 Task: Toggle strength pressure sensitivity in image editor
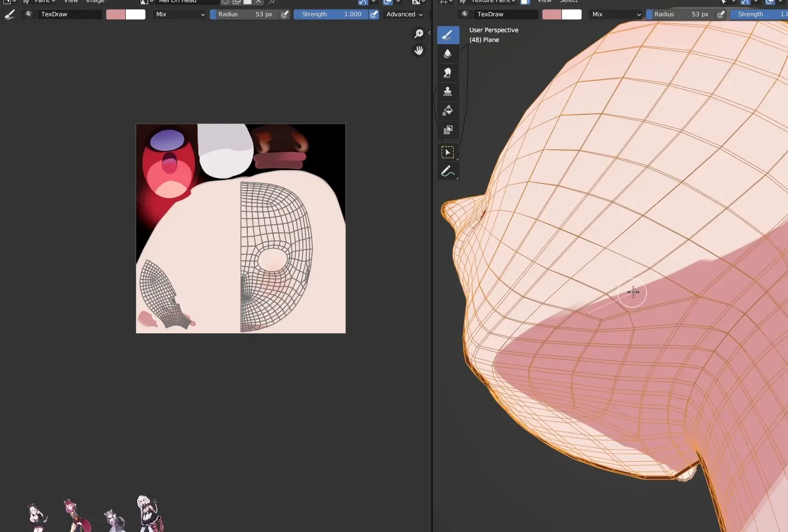374,15
